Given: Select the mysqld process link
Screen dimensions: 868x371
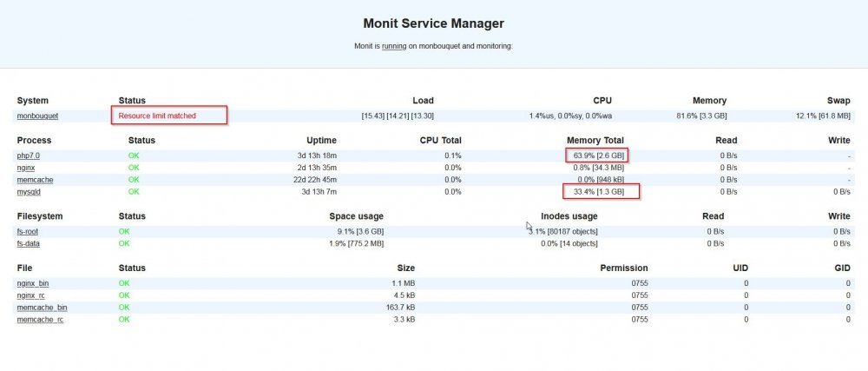Looking at the screenshot, I should [x=29, y=191].
